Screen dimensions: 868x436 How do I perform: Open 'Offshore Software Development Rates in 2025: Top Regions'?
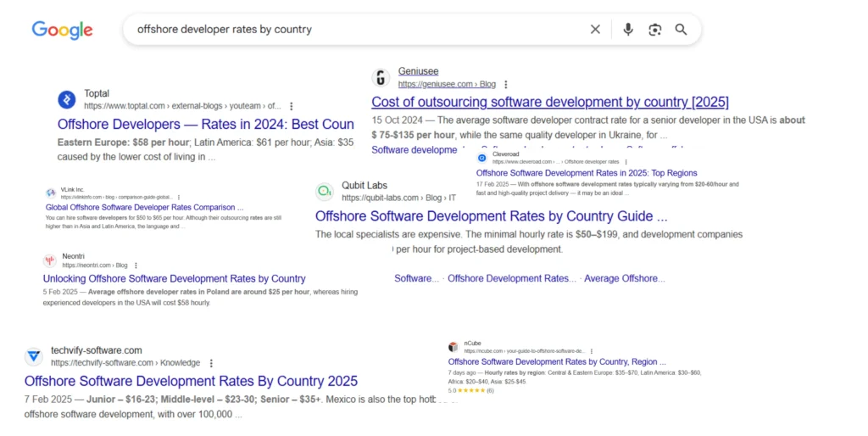tap(587, 173)
